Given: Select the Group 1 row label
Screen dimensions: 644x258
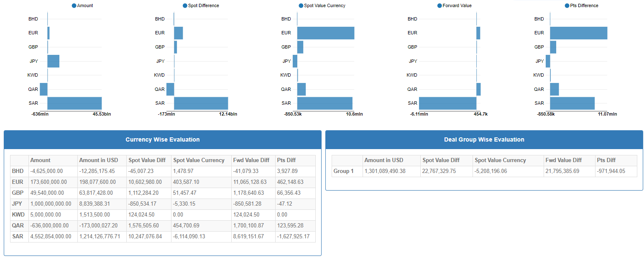Looking at the screenshot, I should point(343,171).
